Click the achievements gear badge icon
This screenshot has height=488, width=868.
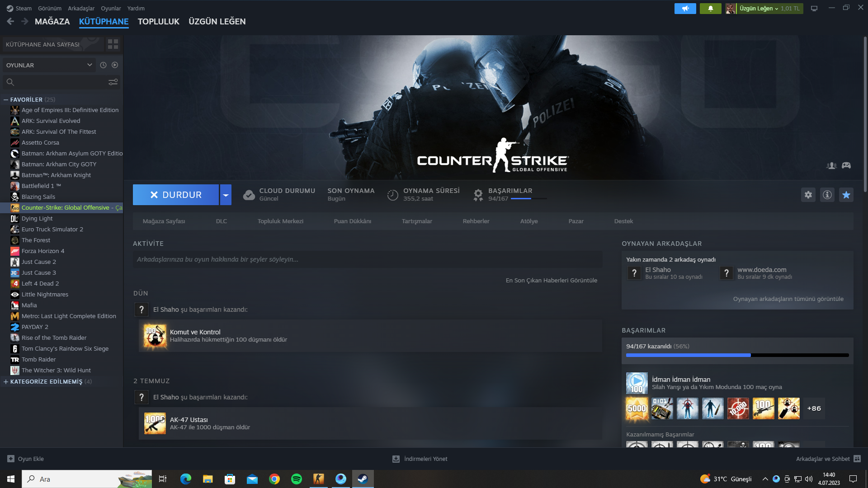tap(478, 195)
